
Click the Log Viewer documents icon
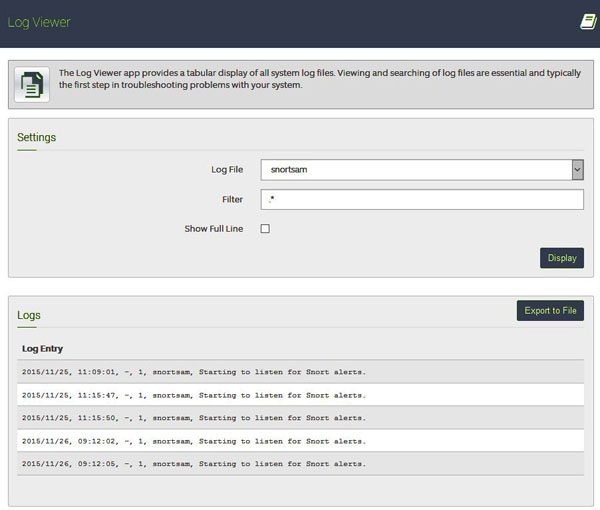pos(32,85)
